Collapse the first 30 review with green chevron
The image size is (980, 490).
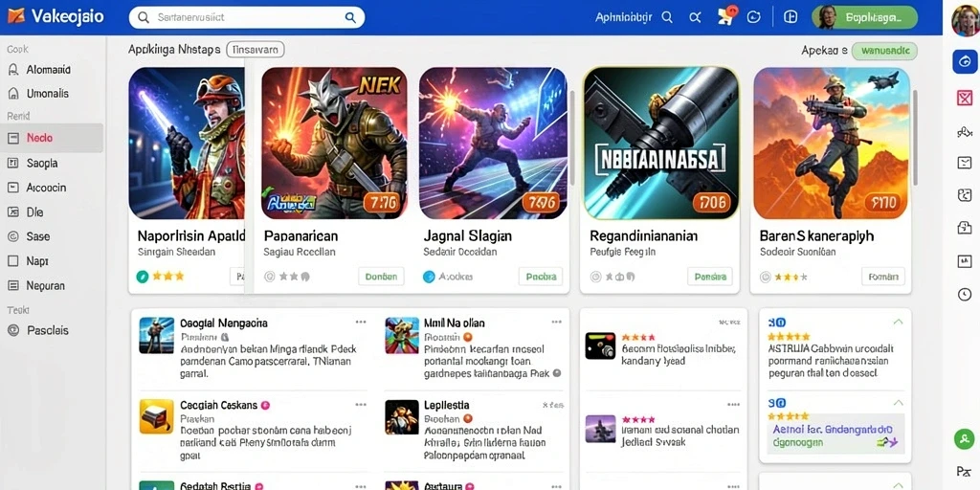pos(898,323)
